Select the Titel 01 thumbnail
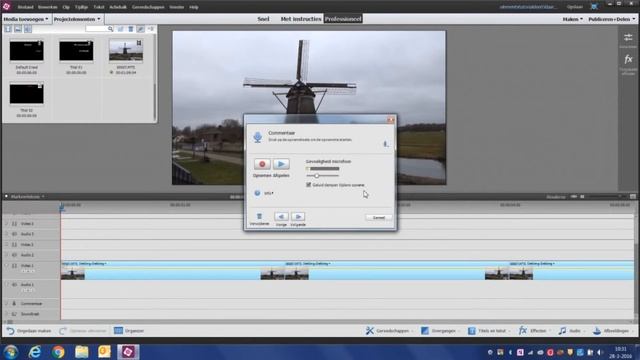 pyautogui.click(x=76, y=51)
